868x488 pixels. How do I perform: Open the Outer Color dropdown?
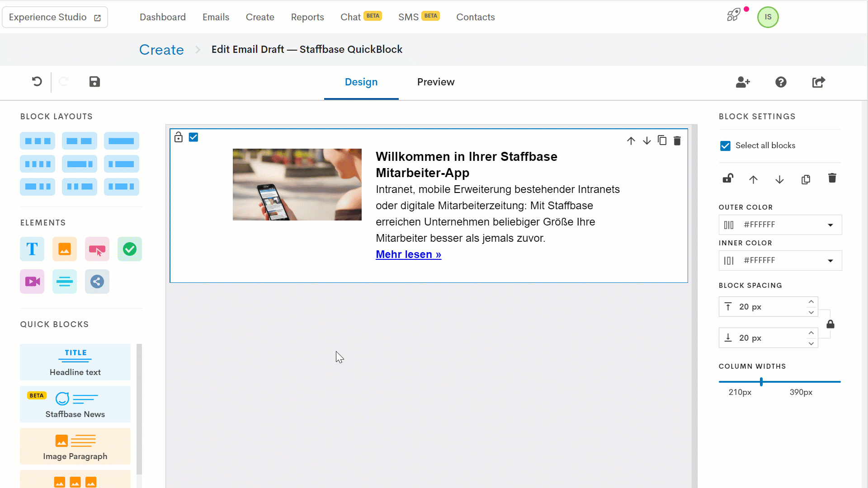click(x=780, y=225)
